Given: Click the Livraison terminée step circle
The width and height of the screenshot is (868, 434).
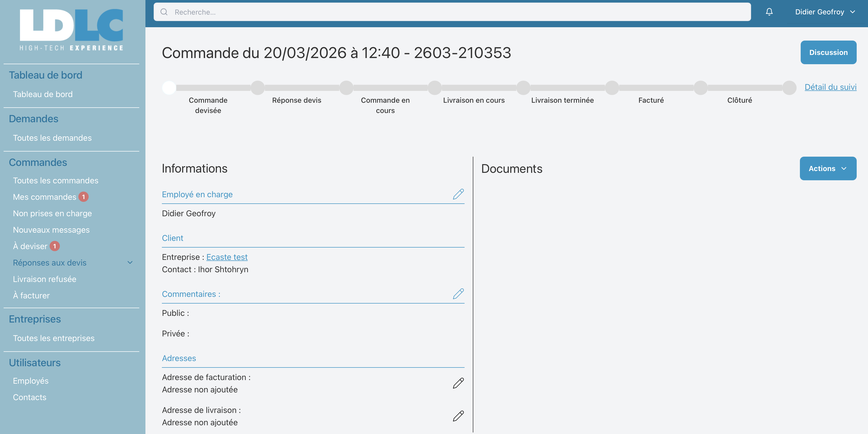Looking at the screenshot, I should pyautogui.click(x=523, y=88).
